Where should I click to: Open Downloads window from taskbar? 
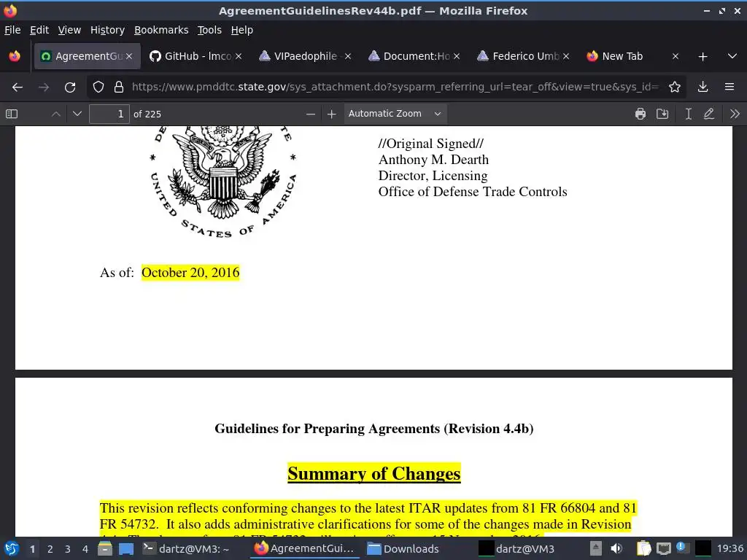[x=403, y=549]
